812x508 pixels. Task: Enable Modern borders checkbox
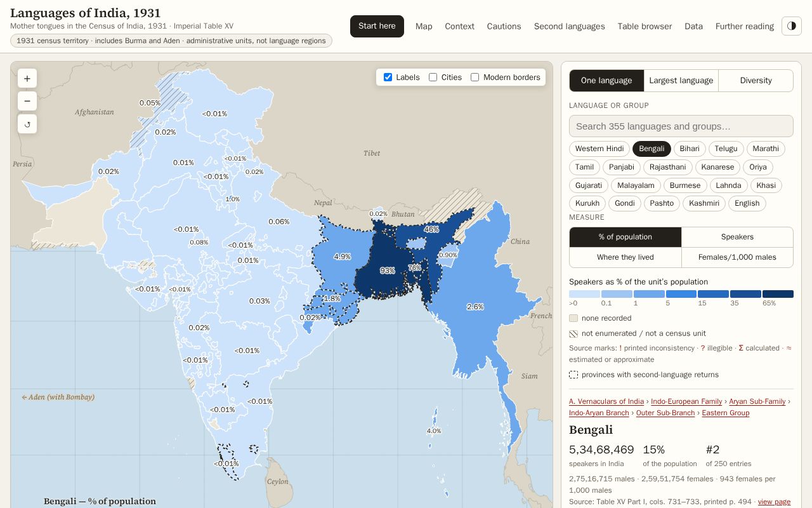[475, 77]
